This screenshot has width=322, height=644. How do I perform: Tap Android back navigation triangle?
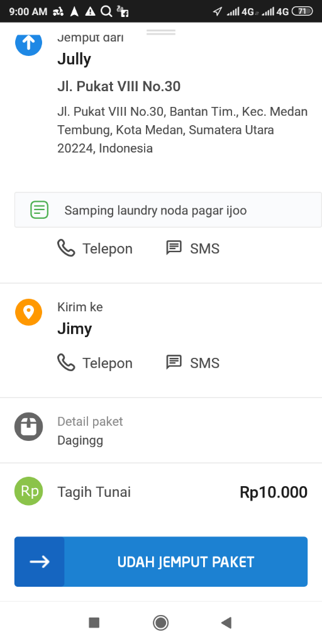click(226, 623)
